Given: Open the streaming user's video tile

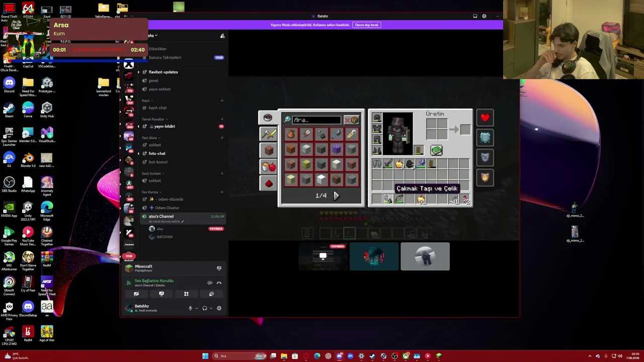Looking at the screenshot, I should pos(323,256).
